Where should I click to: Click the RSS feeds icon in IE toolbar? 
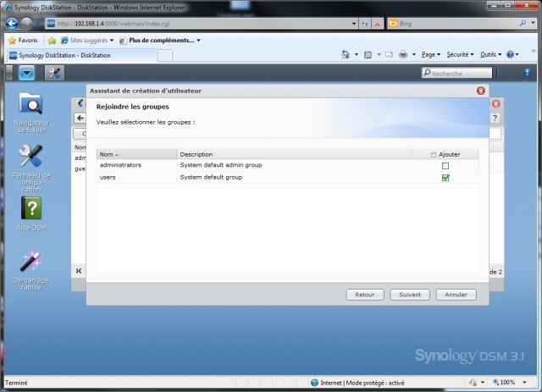(x=368, y=55)
